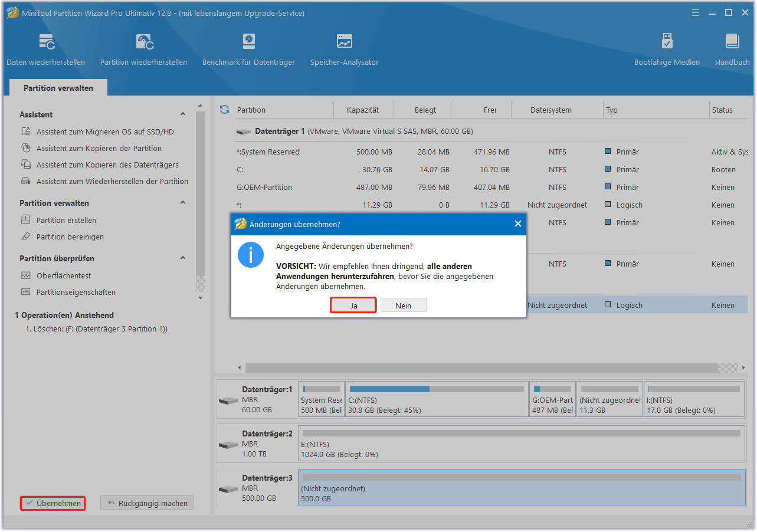The height and width of the screenshot is (532, 757).
Task: Click horizontal scrollbar right arrow of partition list
Action: (x=742, y=368)
